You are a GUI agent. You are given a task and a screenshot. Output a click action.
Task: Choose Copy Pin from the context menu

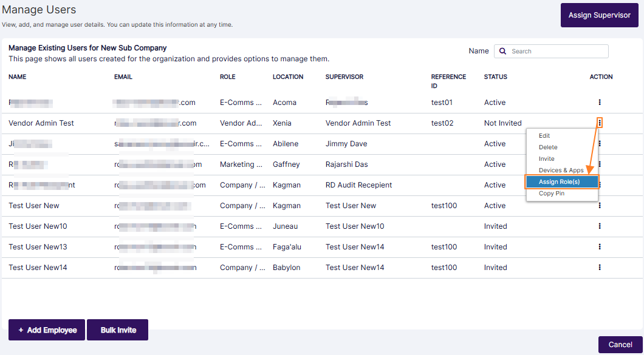552,194
